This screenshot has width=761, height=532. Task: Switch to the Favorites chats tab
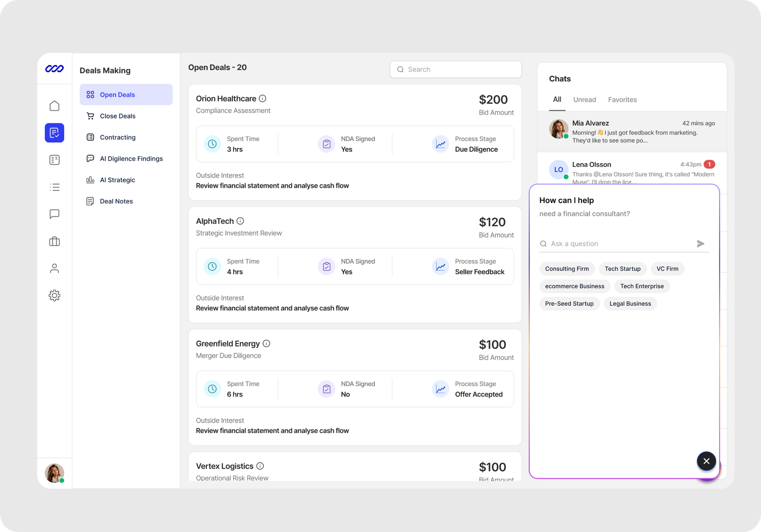pyautogui.click(x=622, y=100)
